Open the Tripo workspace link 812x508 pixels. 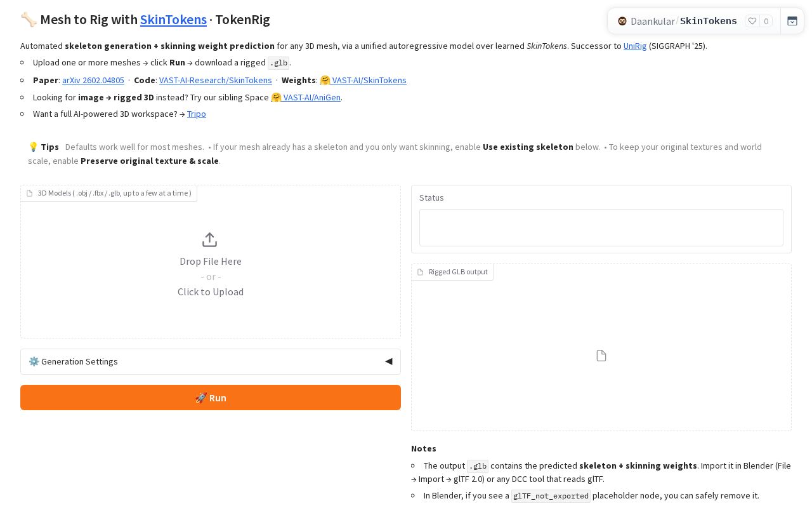197,114
